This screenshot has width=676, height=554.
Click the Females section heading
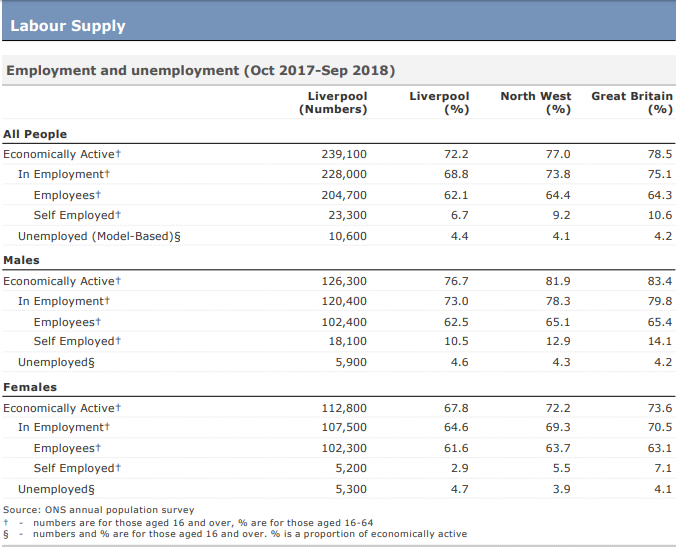30,387
